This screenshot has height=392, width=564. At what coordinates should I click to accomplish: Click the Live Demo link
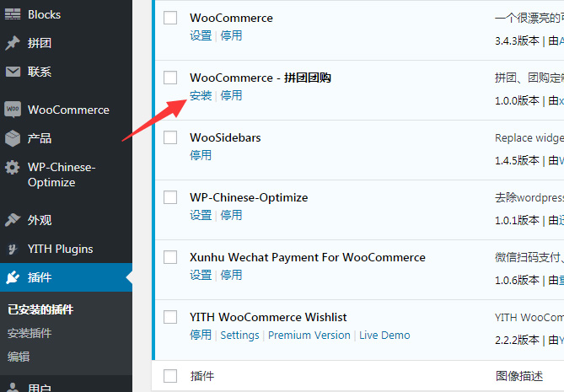[x=384, y=336]
